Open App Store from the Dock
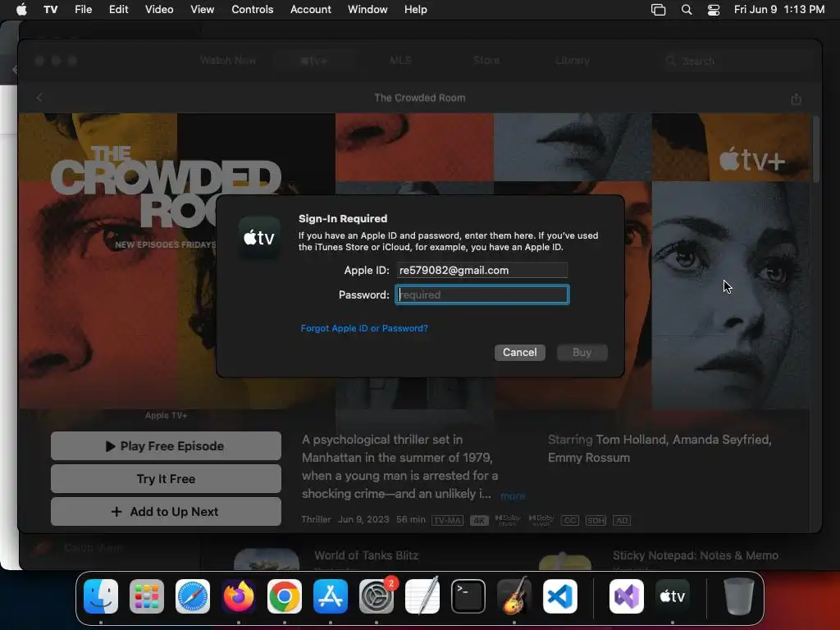 point(331,596)
